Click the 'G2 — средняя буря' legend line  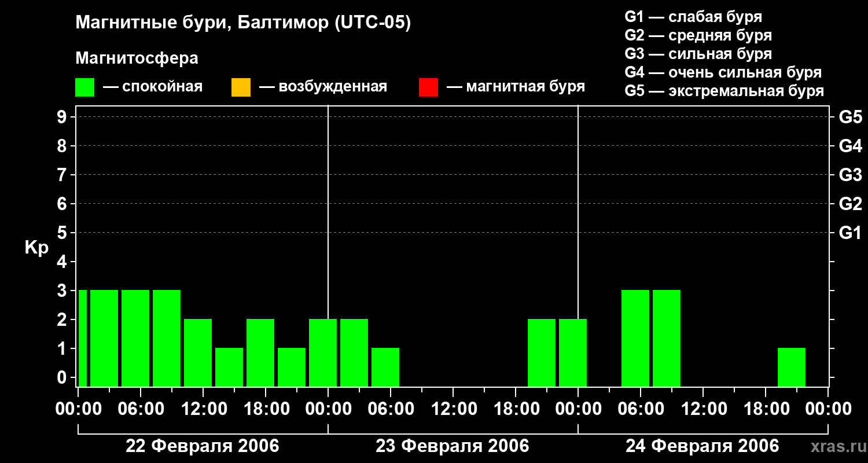pos(698,35)
